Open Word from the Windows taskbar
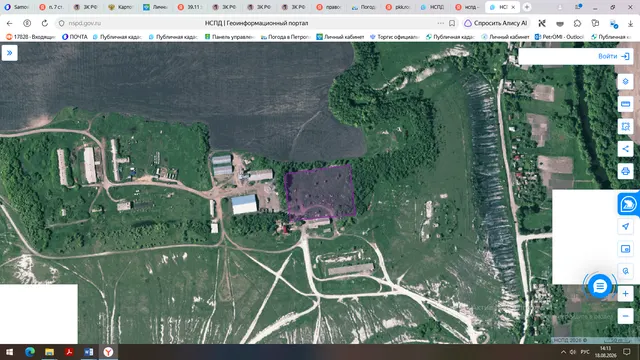The image size is (640, 360). click(x=89, y=352)
